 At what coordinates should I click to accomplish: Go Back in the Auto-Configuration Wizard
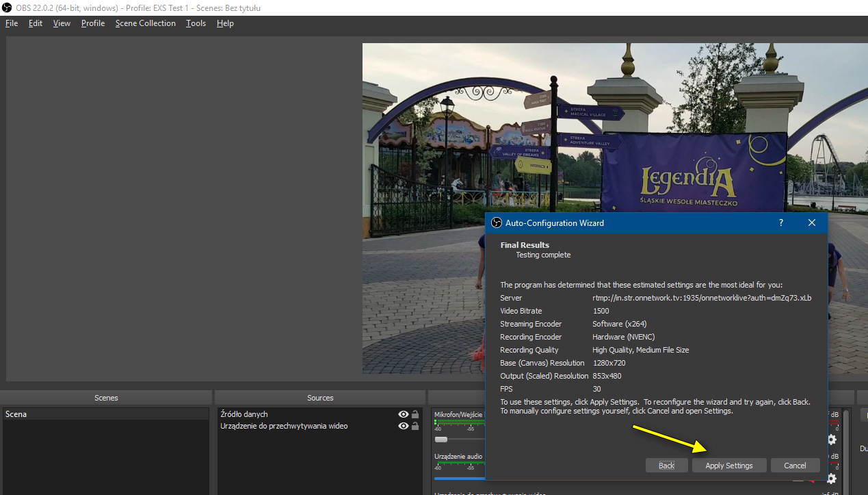click(667, 466)
